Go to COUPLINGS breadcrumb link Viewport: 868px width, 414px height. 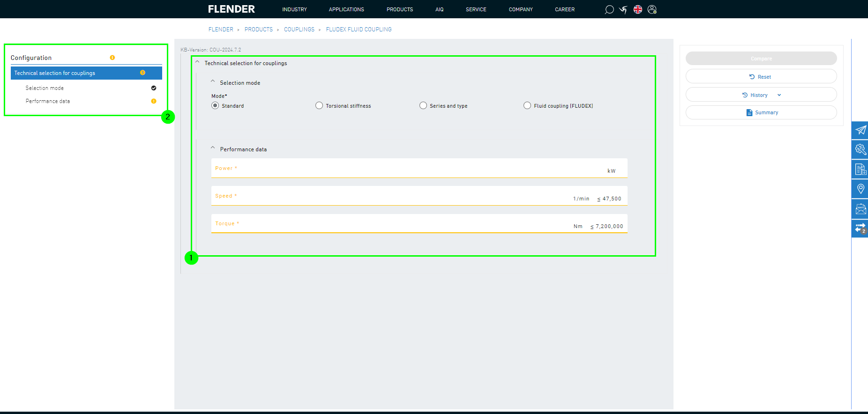[299, 30]
